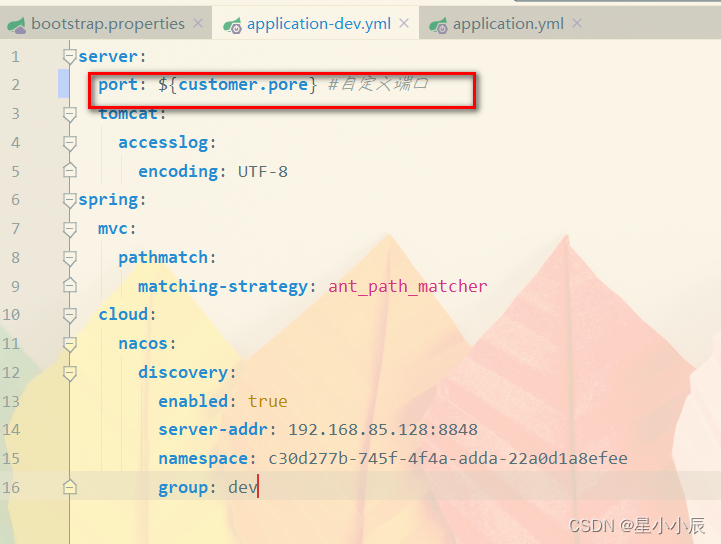This screenshot has width=721, height=544.
Task: Click the 'dev' group value
Action: tap(243, 487)
